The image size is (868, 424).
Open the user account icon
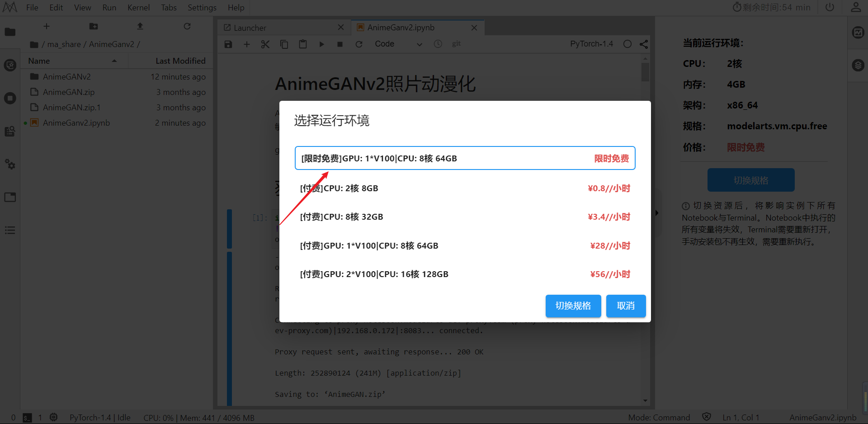[x=856, y=7]
